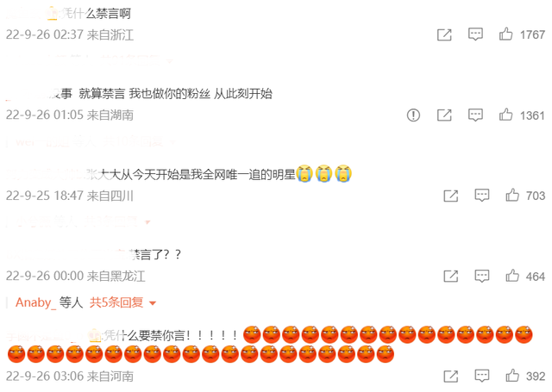Share the comment from 黑龙江
Screen dimensions: 552x392
tap(451, 276)
